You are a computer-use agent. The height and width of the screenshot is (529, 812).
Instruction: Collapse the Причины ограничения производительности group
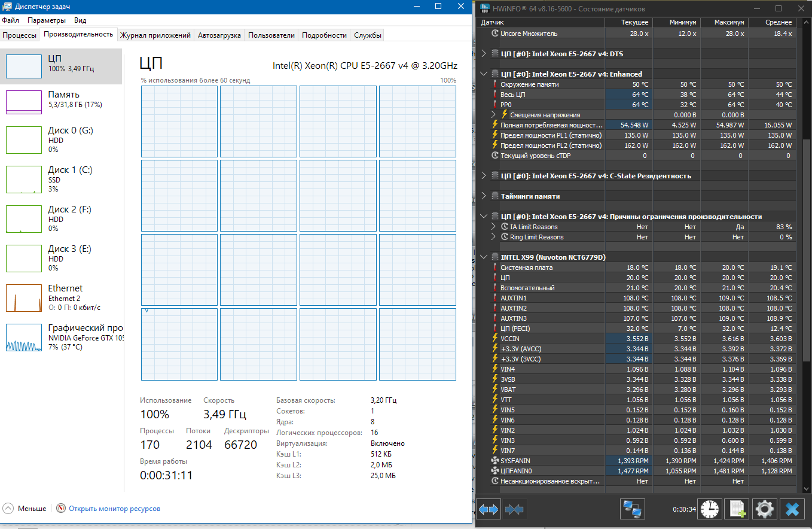pyautogui.click(x=484, y=217)
